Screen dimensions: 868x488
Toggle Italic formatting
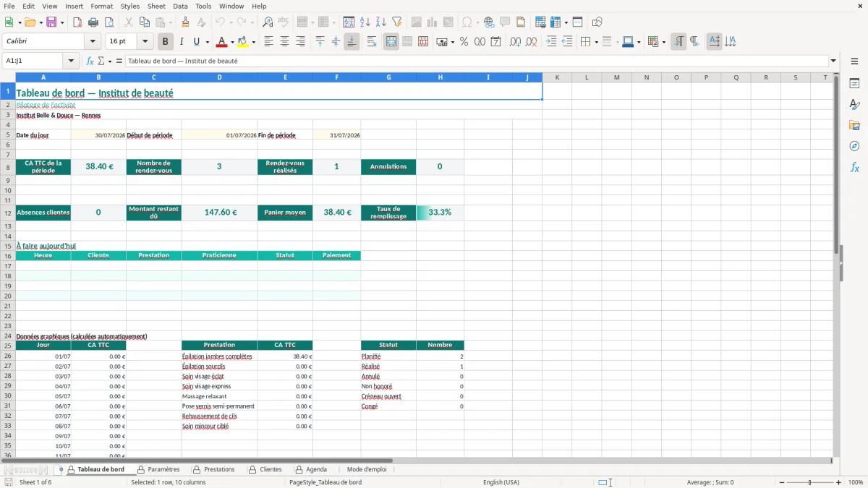(x=182, y=42)
